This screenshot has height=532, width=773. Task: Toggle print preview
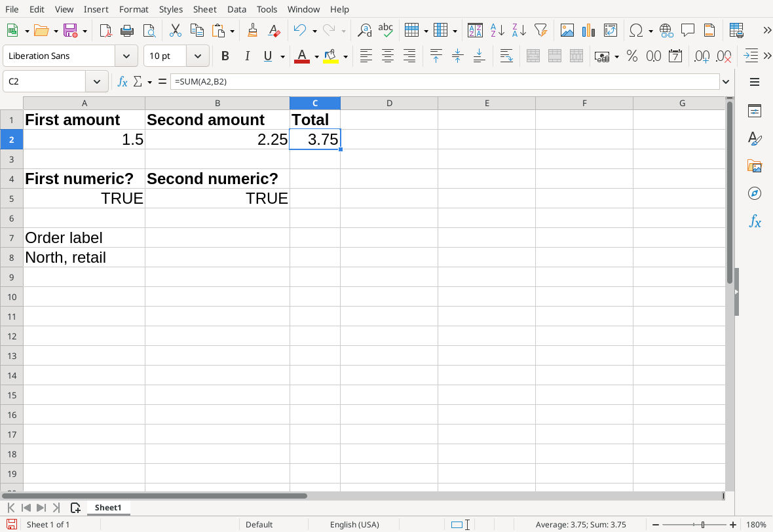point(149,31)
